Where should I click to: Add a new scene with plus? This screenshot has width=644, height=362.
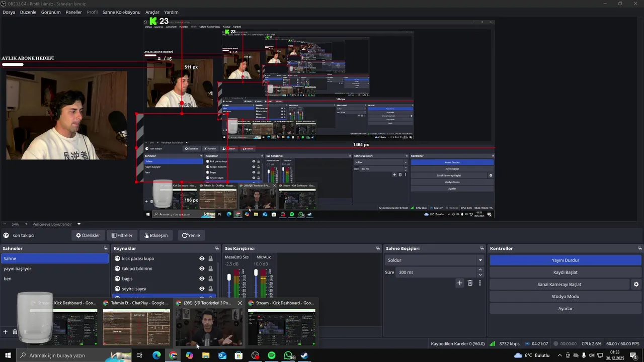(6, 332)
